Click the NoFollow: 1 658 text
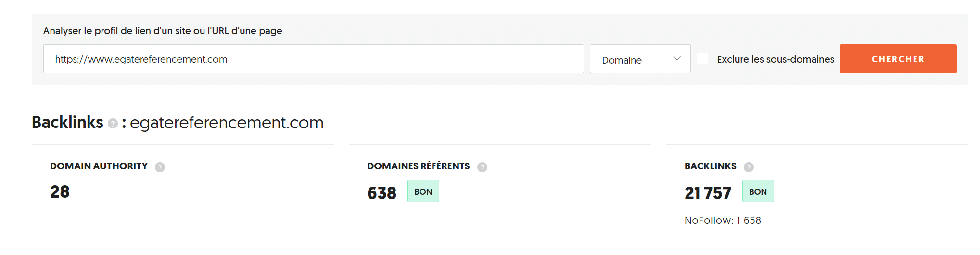 click(x=723, y=220)
